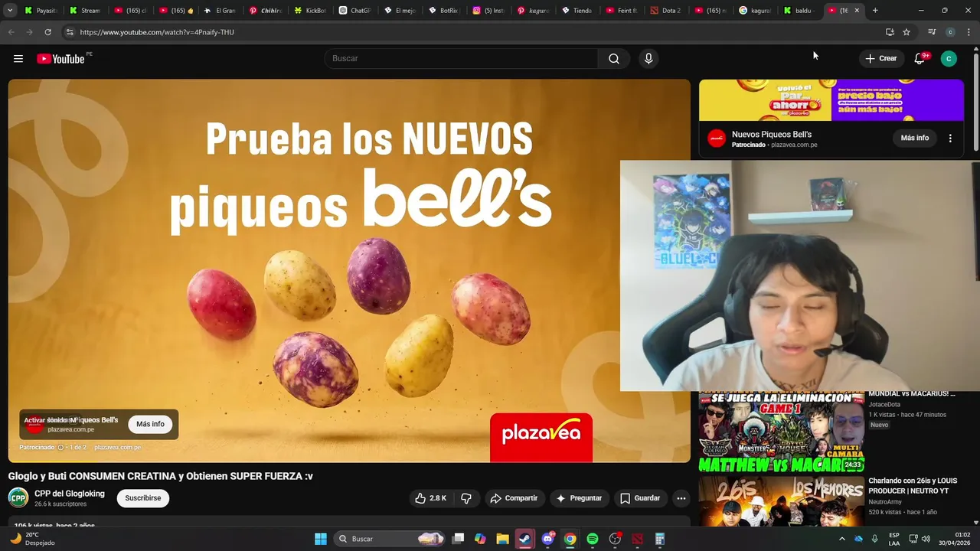Screen dimensions: 980x551
Task: Open more actions menu under video
Action: pyautogui.click(x=681, y=498)
